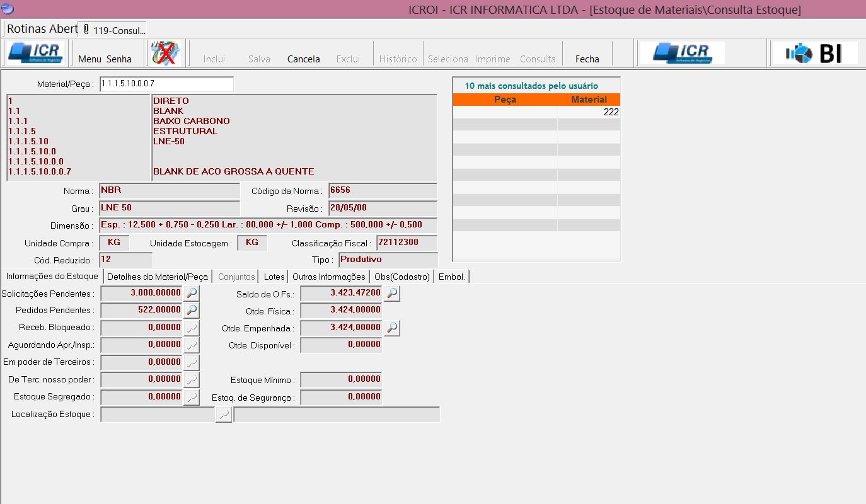Click magnifier next to Pedidos Pendentes
The width and height of the screenshot is (866, 504).
[192, 310]
